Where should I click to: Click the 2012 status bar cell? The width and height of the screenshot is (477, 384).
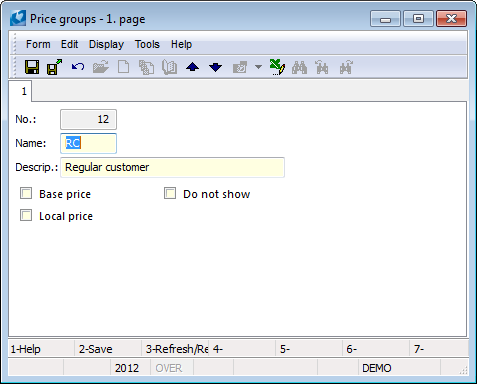pos(130,368)
